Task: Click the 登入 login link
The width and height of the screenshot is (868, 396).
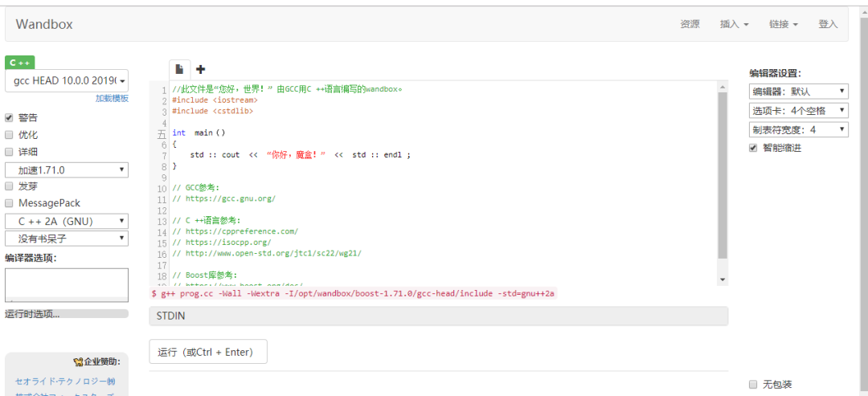Action: [x=828, y=24]
